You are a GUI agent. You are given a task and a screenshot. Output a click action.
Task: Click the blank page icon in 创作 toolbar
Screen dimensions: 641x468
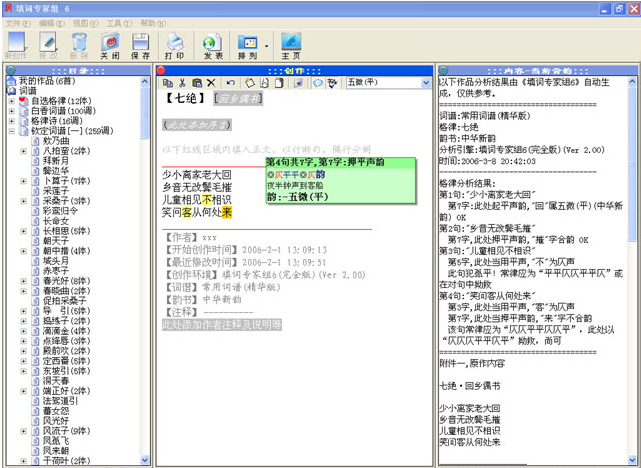(279, 83)
